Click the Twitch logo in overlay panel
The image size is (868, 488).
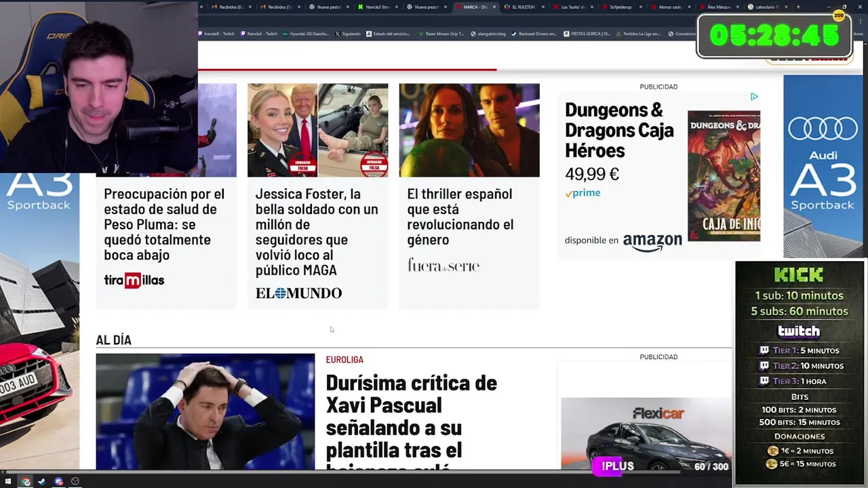[799, 331]
